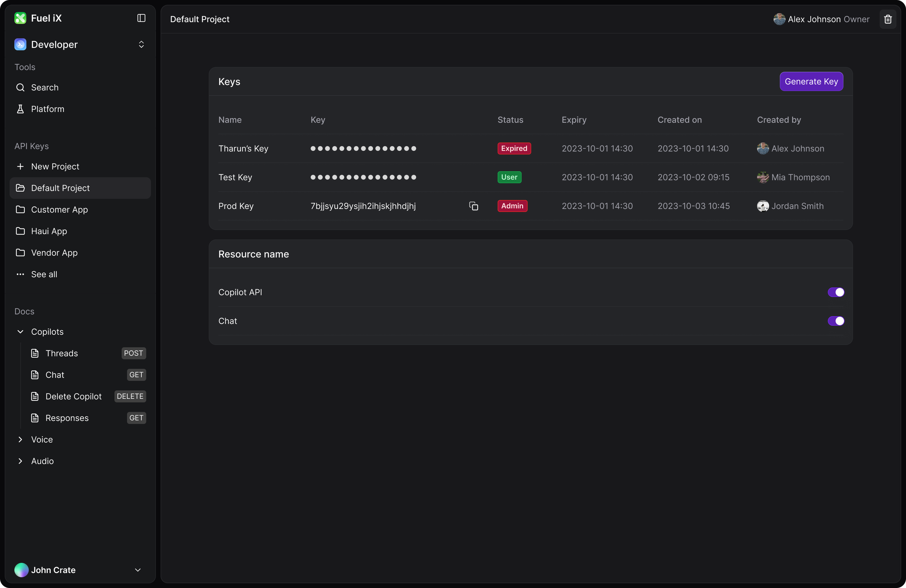
Task: Open the John Crate account menu chevron
Action: pos(138,570)
